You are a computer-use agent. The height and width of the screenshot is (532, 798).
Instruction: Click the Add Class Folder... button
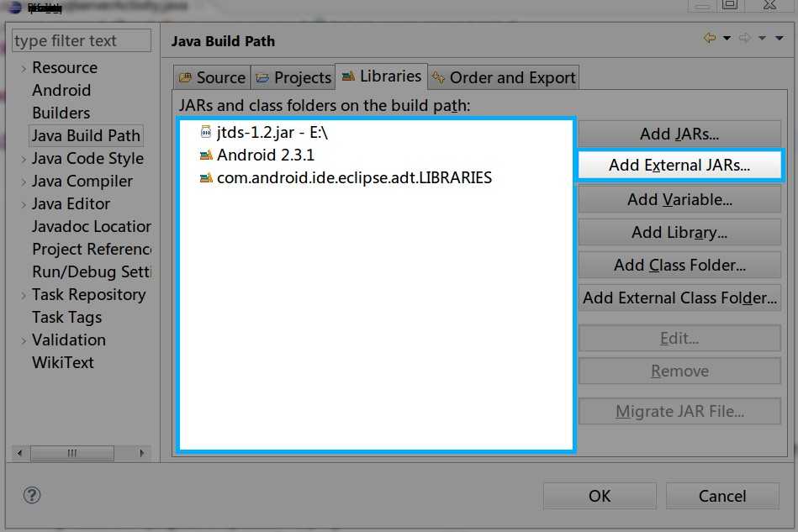[679, 265]
